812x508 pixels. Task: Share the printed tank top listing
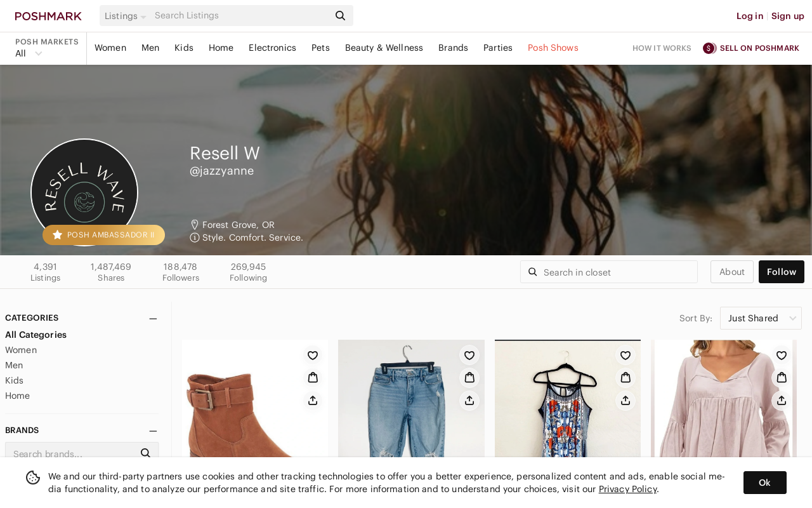pyautogui.click(x=625, y=400)
